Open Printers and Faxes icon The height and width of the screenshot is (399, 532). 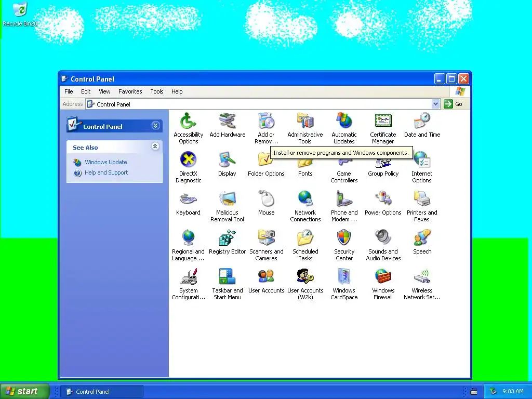pos(422,199)
